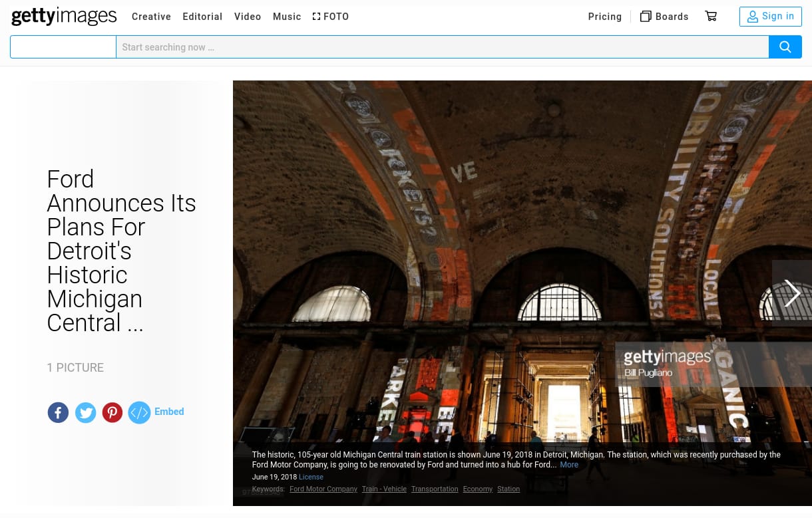Click the embed code icon

pos(139,412)
